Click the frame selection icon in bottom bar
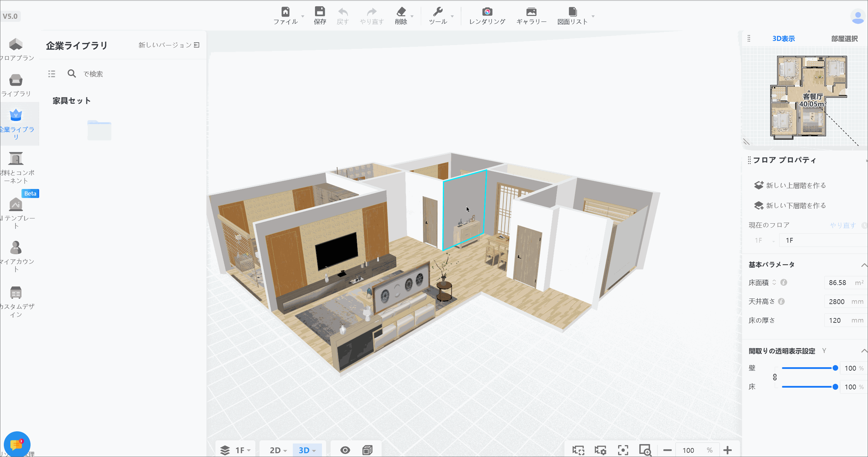Image resolution: width=868 pixels, height=457 pixels. pyautogui.click(x=578, y=450)
